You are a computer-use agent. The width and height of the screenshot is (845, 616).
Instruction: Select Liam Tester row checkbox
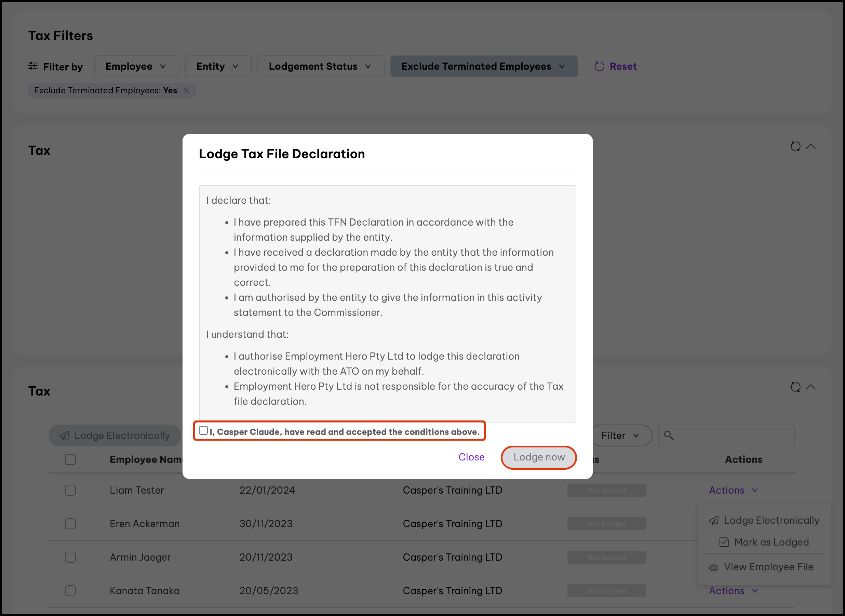pyautogui.click(x=70, y=490)
